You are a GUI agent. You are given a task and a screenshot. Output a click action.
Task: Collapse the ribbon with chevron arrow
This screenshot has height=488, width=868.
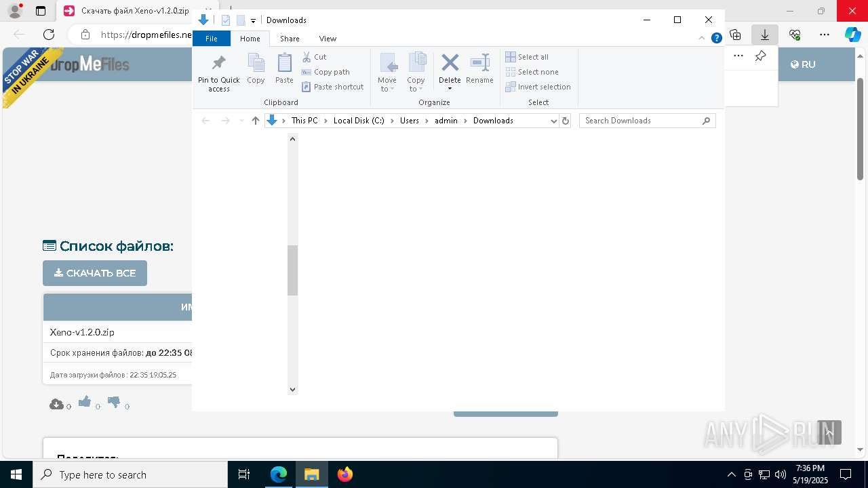[x=703, y=39]
